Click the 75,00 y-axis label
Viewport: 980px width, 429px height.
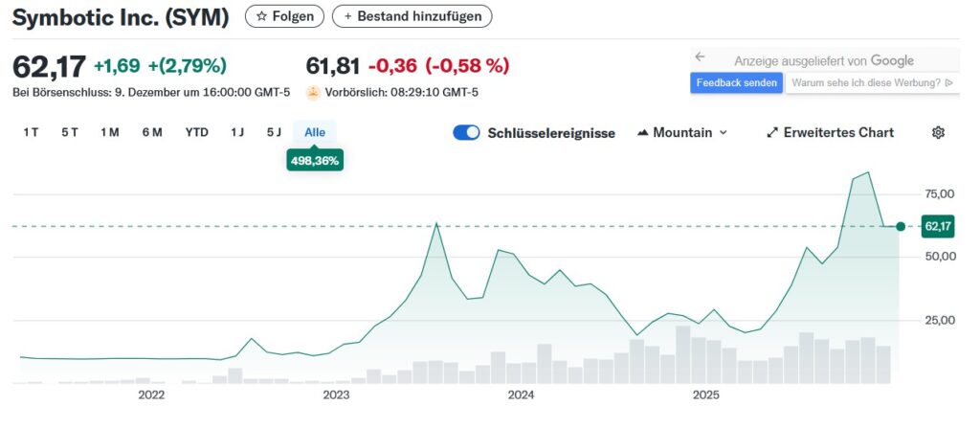[938, 193]
